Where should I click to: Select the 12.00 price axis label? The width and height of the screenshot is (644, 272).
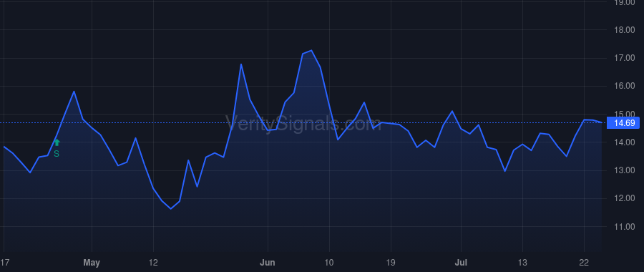click(624, 198)
